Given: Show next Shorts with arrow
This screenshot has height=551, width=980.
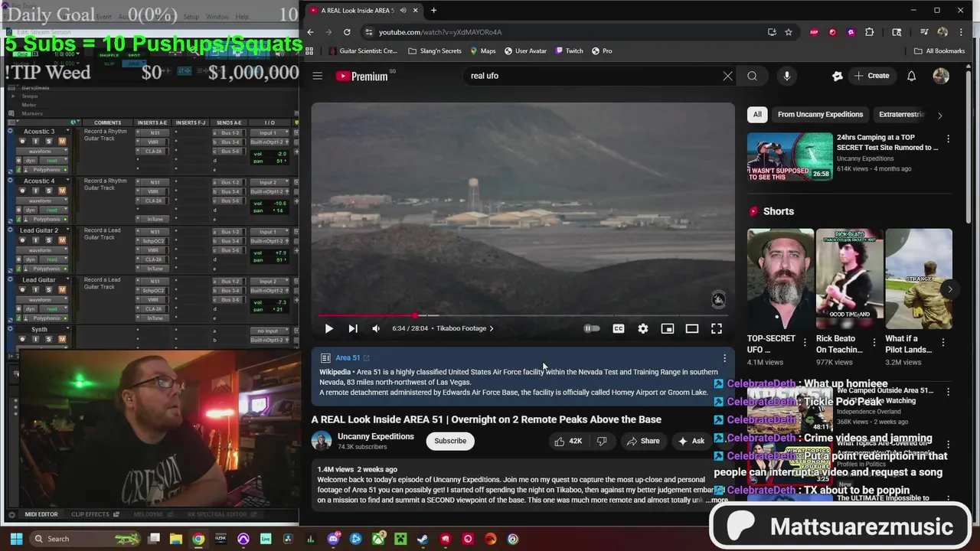Looking at the screenshot, I should 949,289.
